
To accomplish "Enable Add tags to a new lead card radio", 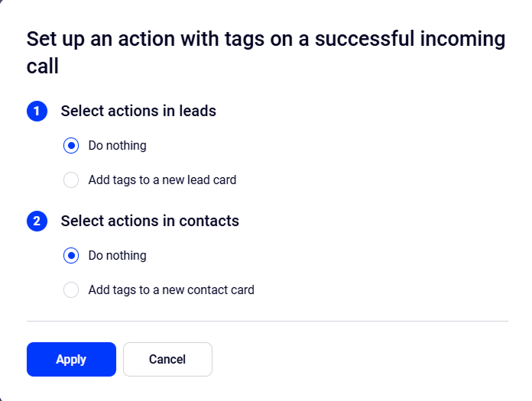I will click(x=71, y=180).
